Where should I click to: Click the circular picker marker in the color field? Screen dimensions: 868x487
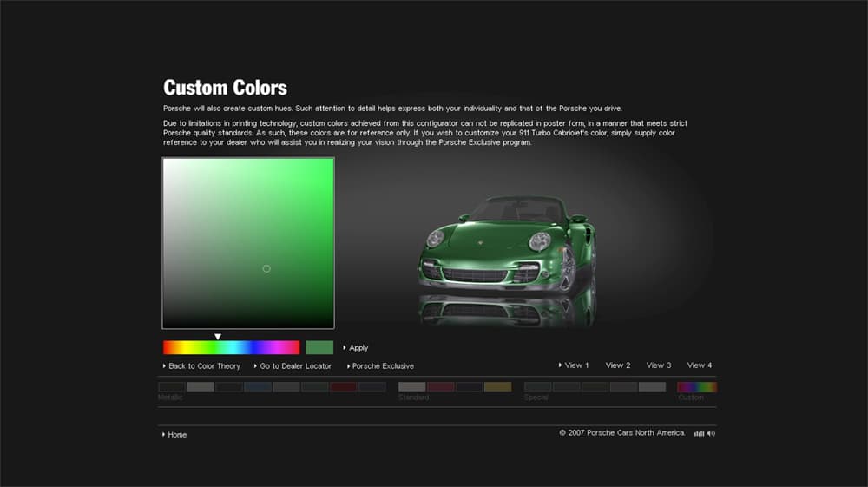266,268
